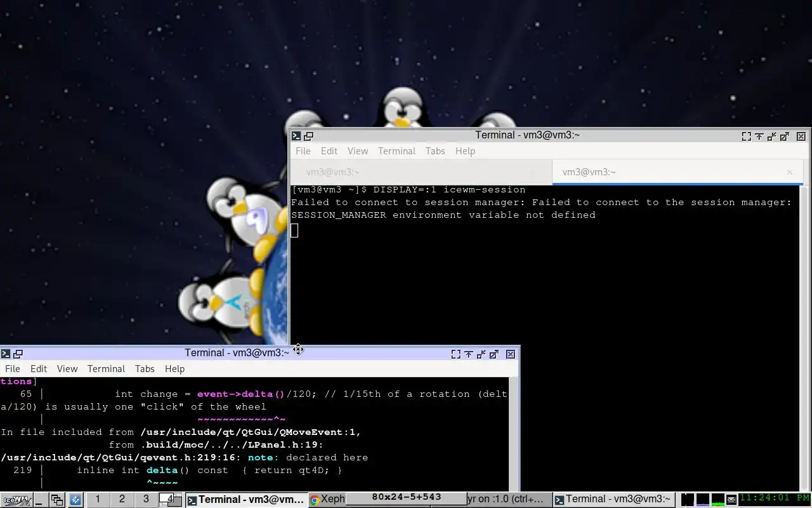
Task: Open View menu in lower Terminal window
Action: [x=67, y=369]
